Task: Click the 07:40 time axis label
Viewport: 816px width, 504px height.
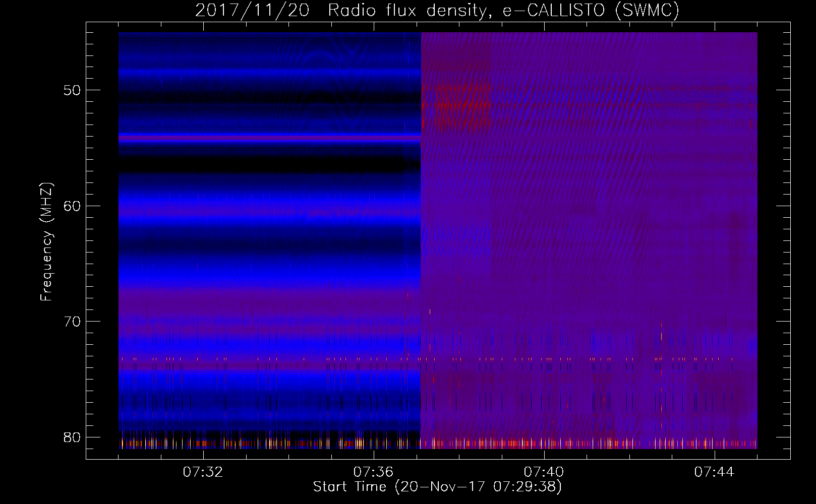Action: coord(544,472)
